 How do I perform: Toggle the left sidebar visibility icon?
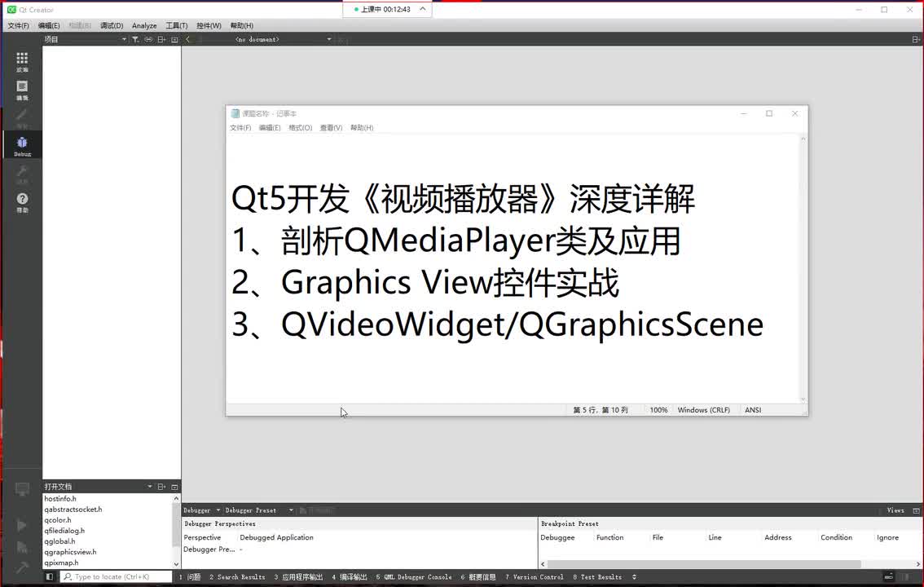click(x=50, y=577)
